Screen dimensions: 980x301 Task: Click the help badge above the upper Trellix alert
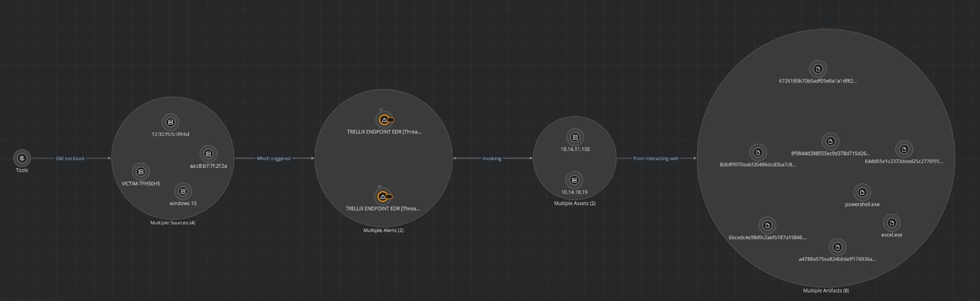tap(381, 110)
